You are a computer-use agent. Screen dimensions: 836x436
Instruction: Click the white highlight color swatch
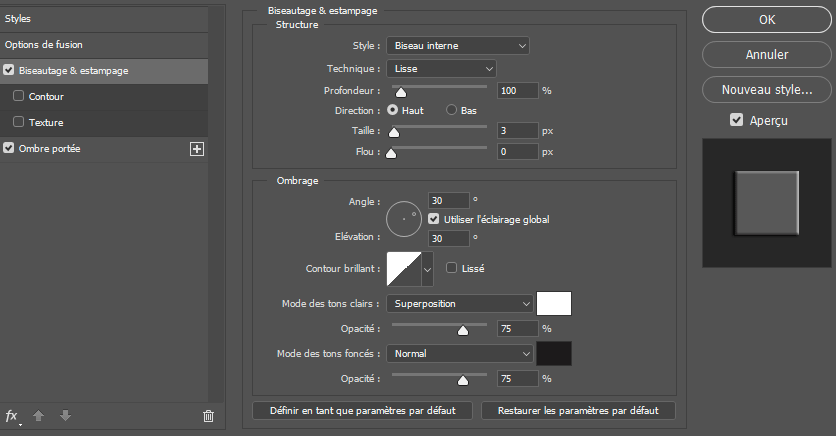pyautogui.click(x=554, y=303)
